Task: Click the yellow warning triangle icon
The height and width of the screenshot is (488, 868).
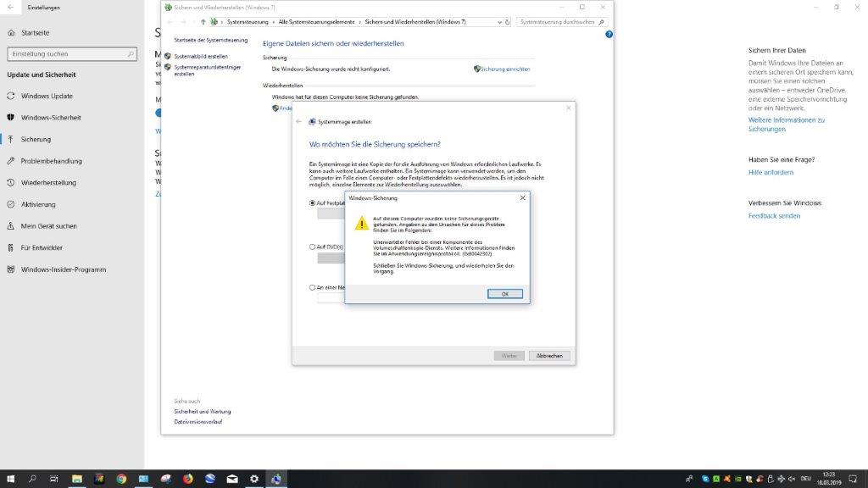Action: click(361, 223)
